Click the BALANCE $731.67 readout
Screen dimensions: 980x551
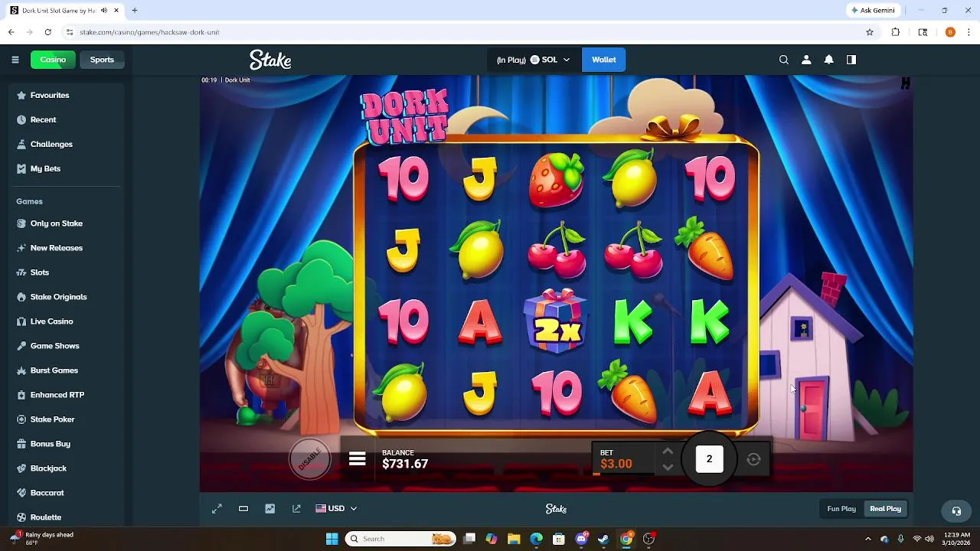click(405, 459)
